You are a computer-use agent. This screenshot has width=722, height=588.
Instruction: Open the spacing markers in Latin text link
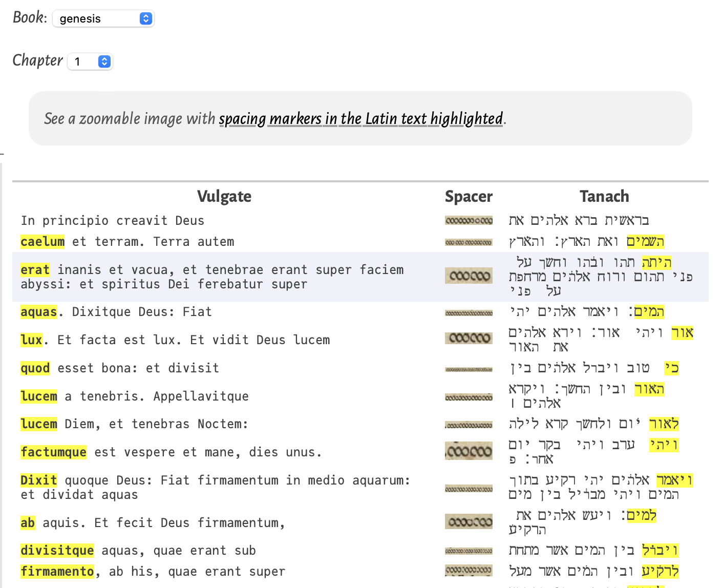click(360, 119)
